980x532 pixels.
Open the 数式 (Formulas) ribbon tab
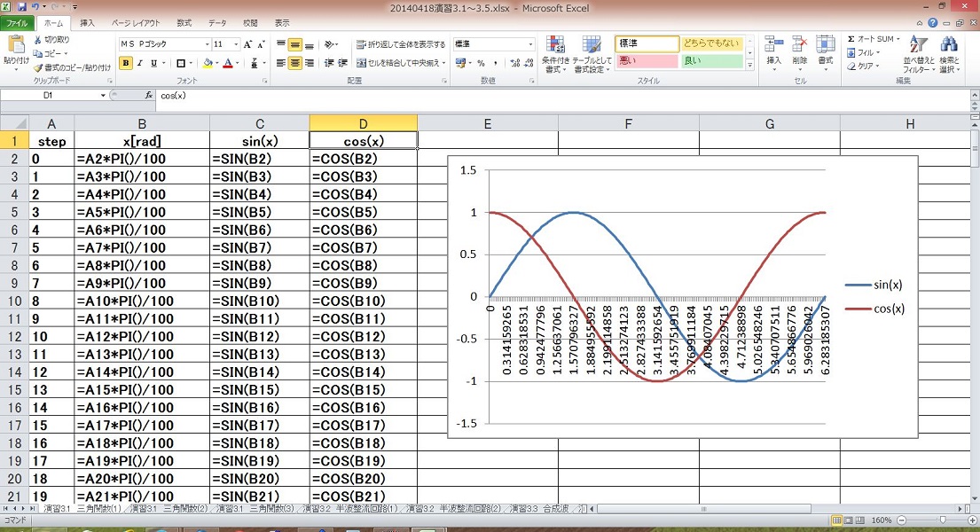(184, 23)
